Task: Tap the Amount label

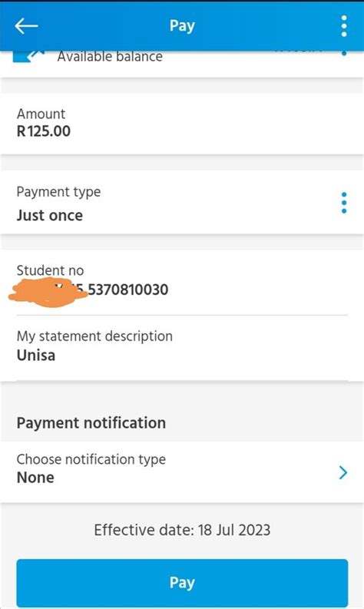Action: tap(41, 114)
